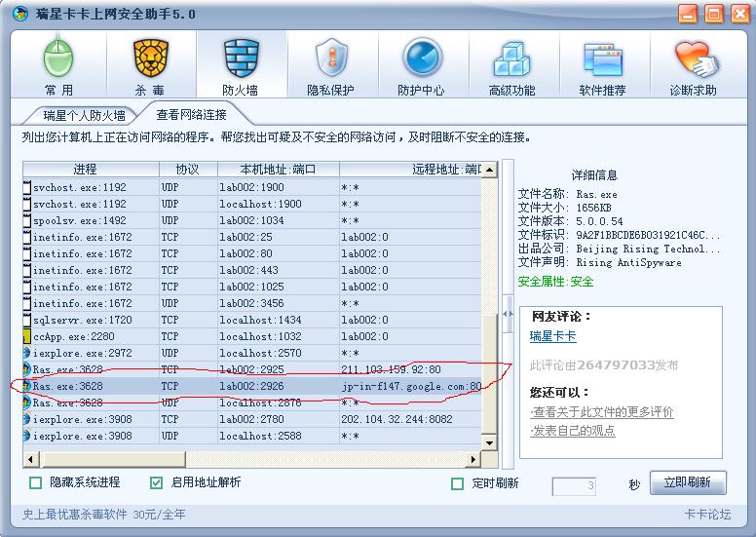The image size is (756, 537).
Task: Click the file ID 9A2F1BBCDE6B031921C46C... value
Action: 648,235
